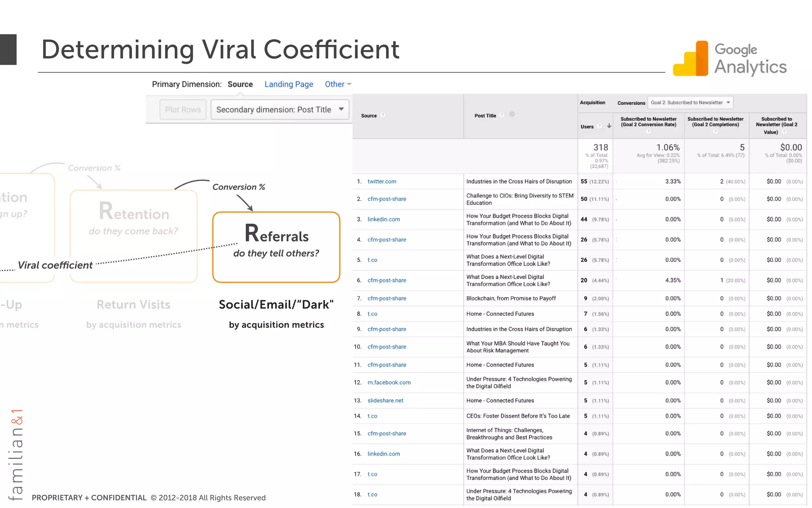Click 'What Your MBA Should Have Taught You'
This screenshot has width=812, height=508.
point(518,347)
